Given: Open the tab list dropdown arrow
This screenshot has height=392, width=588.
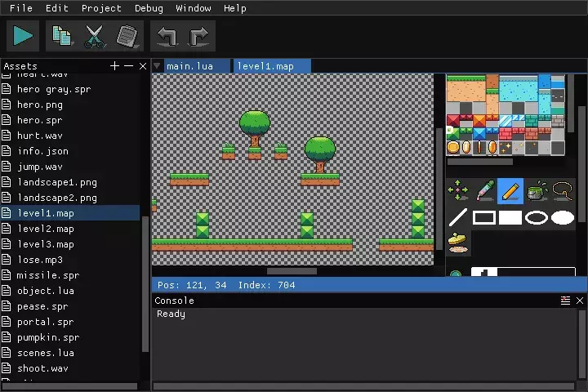Looking at the screenshot, I should 158,66.
